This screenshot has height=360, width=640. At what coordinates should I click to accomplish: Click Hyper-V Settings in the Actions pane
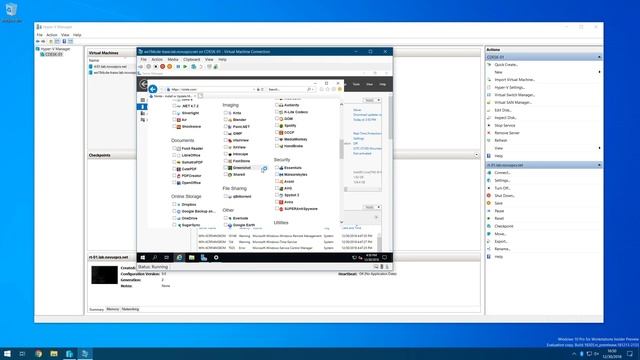pyautogui.click(x=510, y=87)
